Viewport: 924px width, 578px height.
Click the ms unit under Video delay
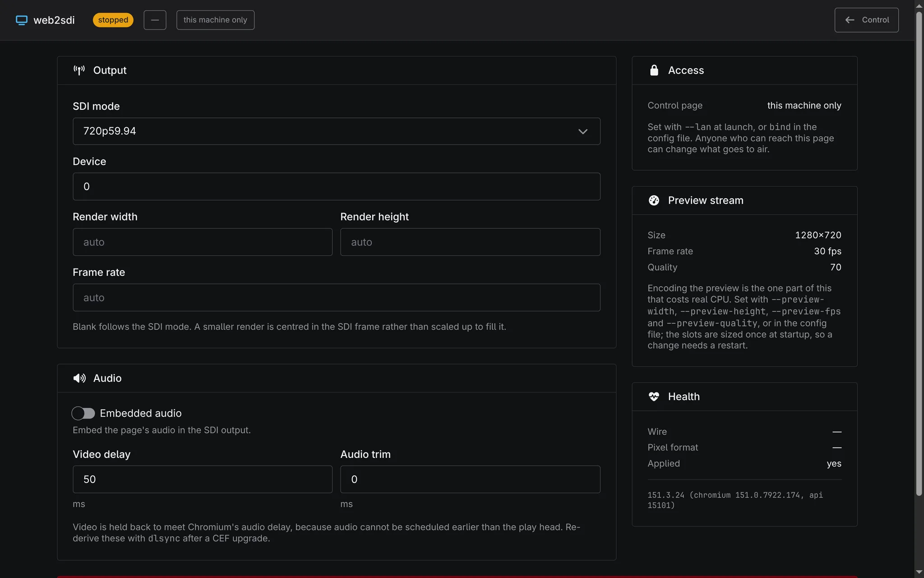pyautogui.click(x=79, y=504)
